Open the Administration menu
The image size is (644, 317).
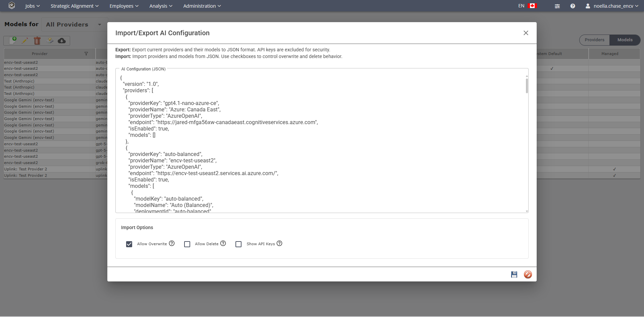click(x=202, y=6)
